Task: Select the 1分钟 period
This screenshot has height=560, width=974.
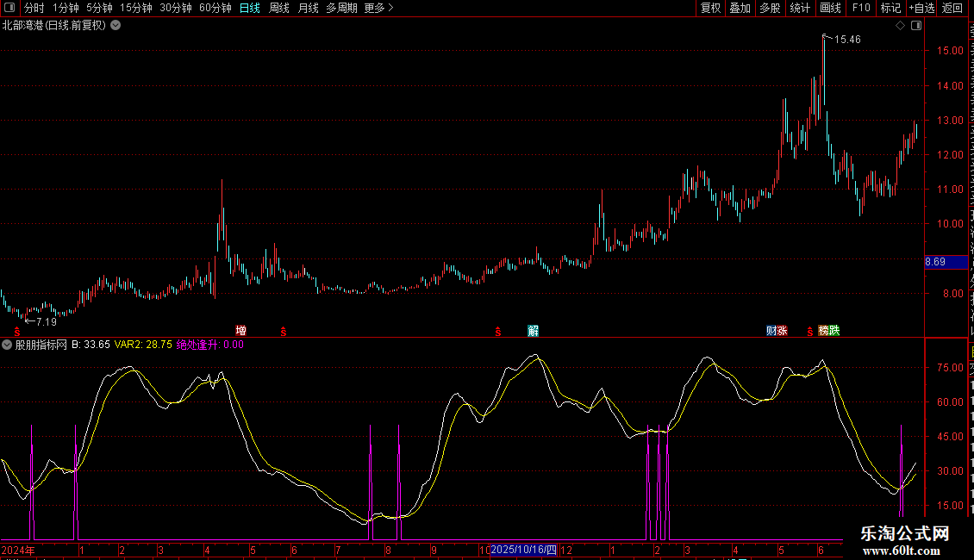Action: 66,8
